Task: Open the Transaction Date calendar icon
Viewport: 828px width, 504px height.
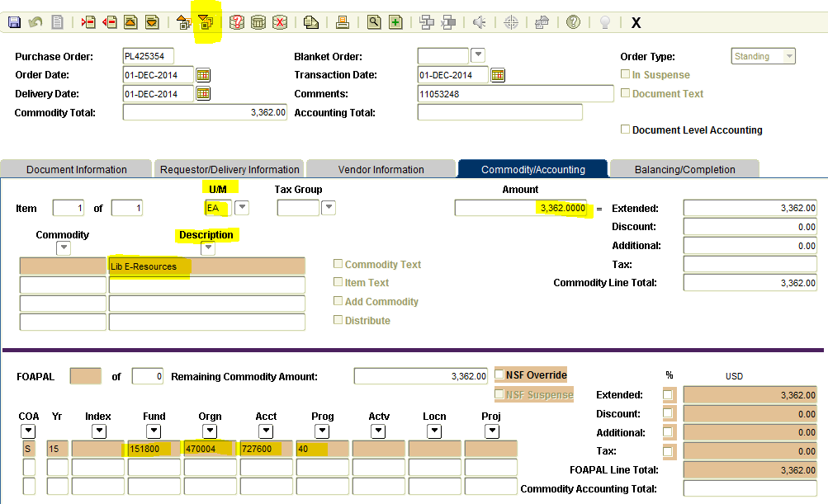Action: click(x=498, y=75)
